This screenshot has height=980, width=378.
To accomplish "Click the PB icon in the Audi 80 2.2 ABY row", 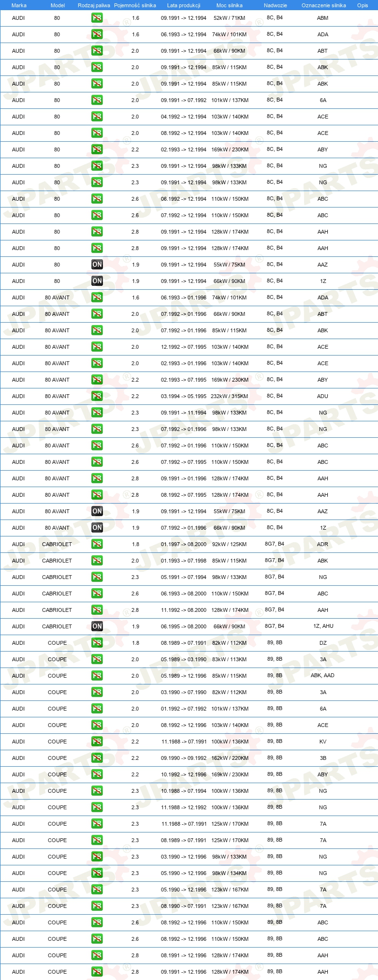I will [x=97, y=149].
